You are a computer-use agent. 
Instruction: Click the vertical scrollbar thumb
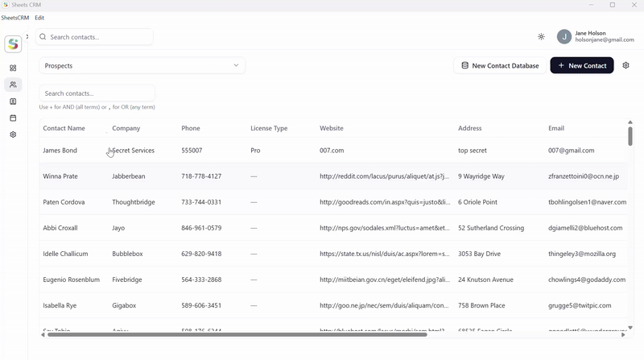[x=630, y=135]
